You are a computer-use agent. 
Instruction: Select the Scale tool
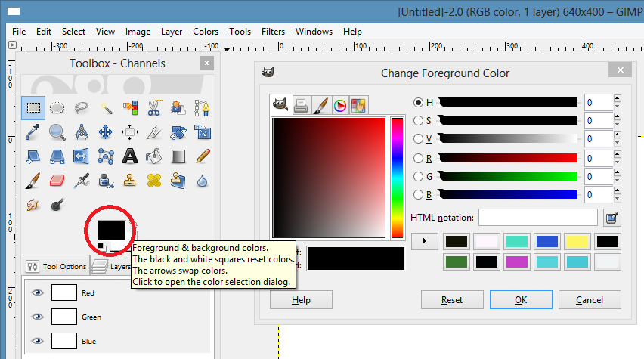[202, 132]
